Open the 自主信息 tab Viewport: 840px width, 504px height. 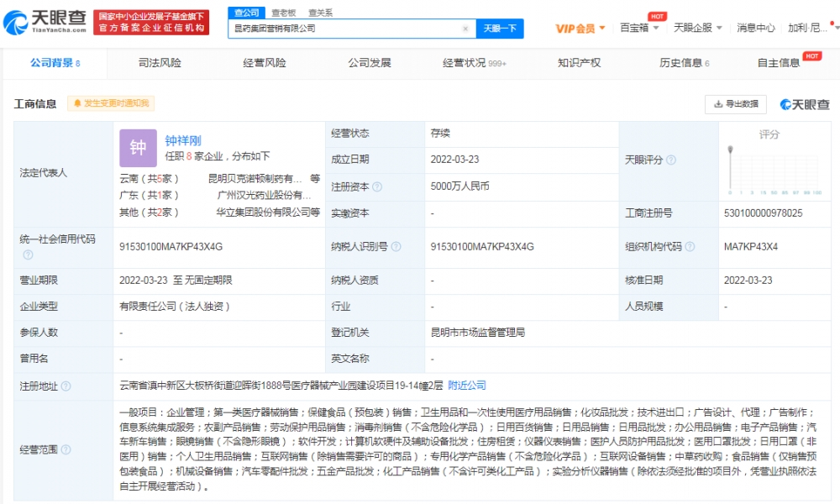pyautogui.click(x=779, y=63)
